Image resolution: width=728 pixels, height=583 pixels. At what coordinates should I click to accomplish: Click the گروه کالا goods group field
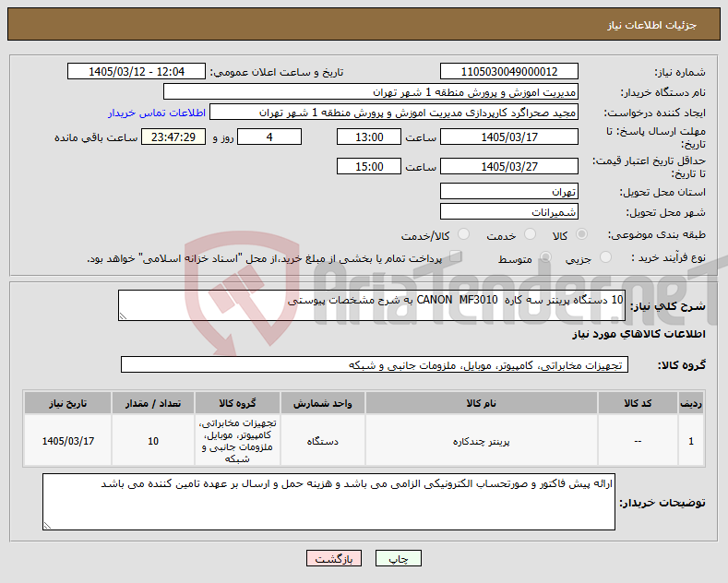coord(375,365)
